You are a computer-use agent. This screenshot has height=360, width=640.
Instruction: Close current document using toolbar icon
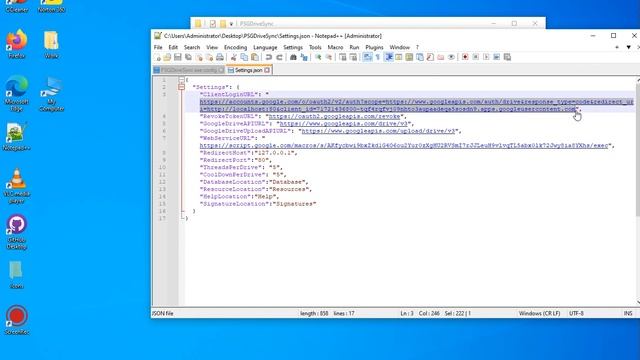pyautogui.click(x=199, y=57)
